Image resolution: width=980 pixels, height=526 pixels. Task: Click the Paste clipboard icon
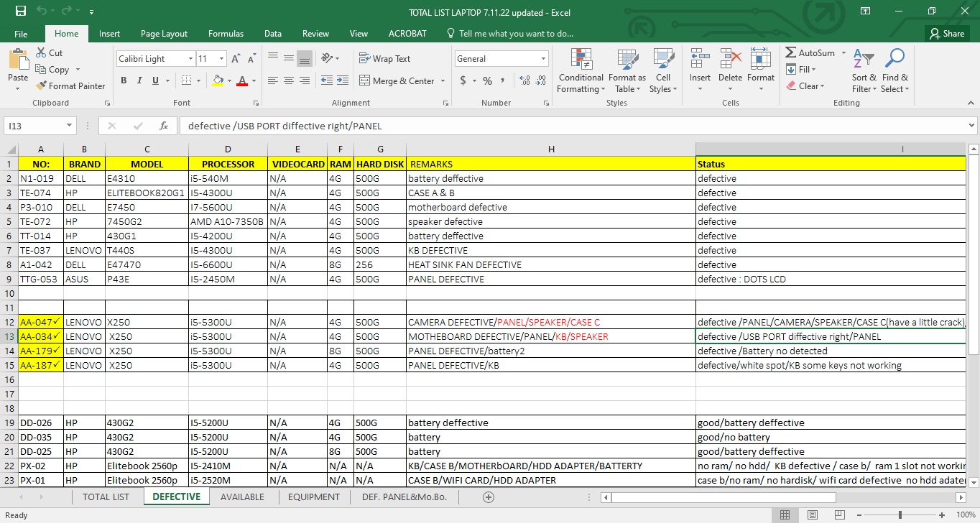tap(18, 59)
